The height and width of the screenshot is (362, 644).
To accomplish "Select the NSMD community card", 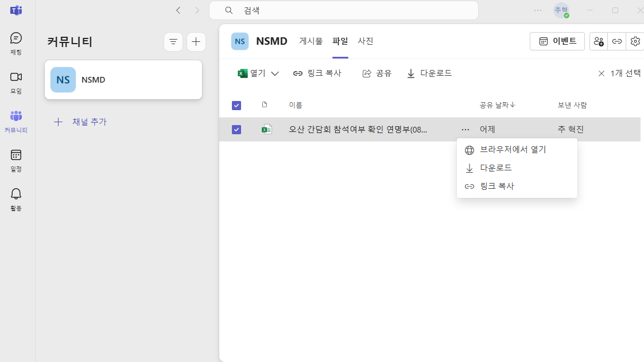I will point(123,80).
